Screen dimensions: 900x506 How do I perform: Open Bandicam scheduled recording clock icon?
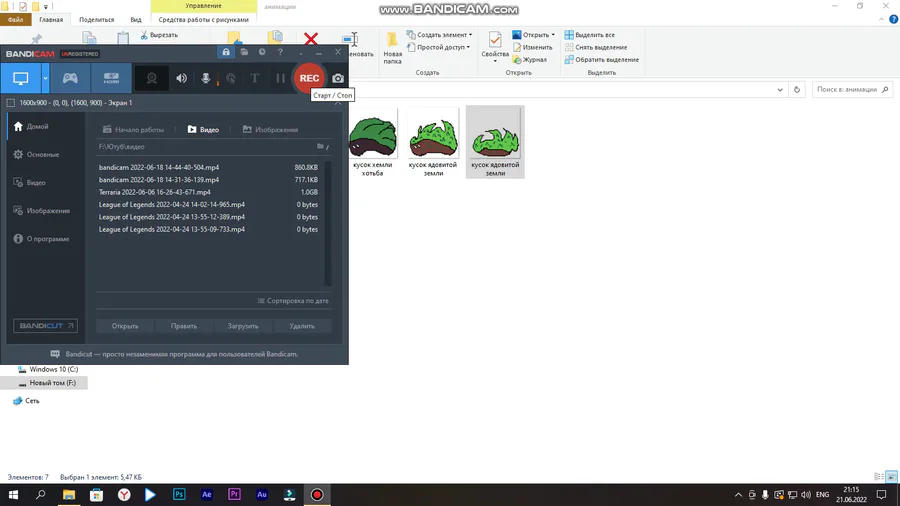(262, 52)
